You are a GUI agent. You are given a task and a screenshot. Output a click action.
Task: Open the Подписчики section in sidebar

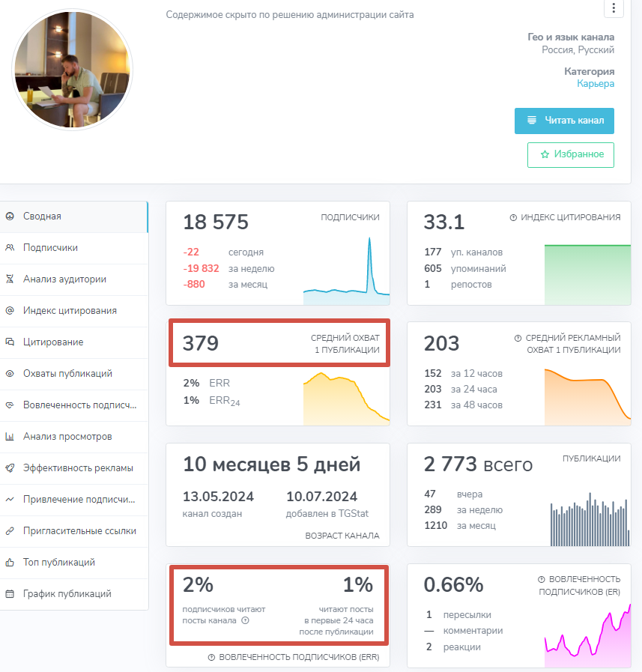click(73, 248)
